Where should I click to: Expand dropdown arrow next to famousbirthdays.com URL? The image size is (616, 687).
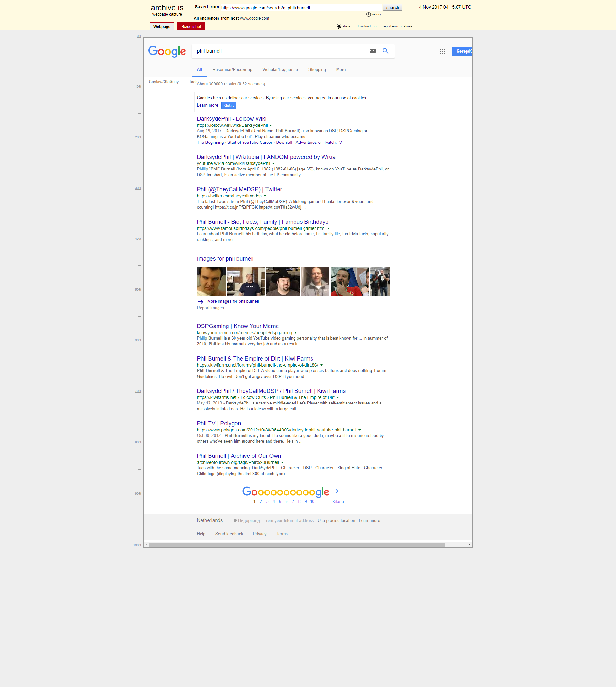[328, 229]
